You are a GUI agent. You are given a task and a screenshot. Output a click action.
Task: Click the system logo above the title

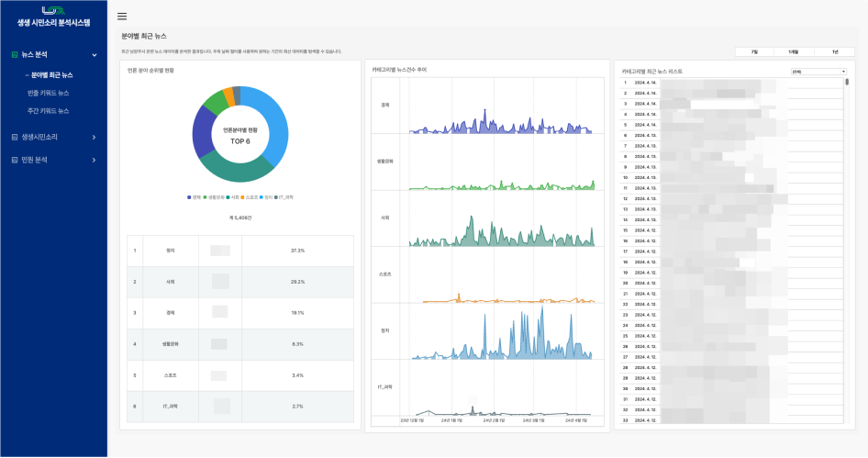click(x=53, y=10)
